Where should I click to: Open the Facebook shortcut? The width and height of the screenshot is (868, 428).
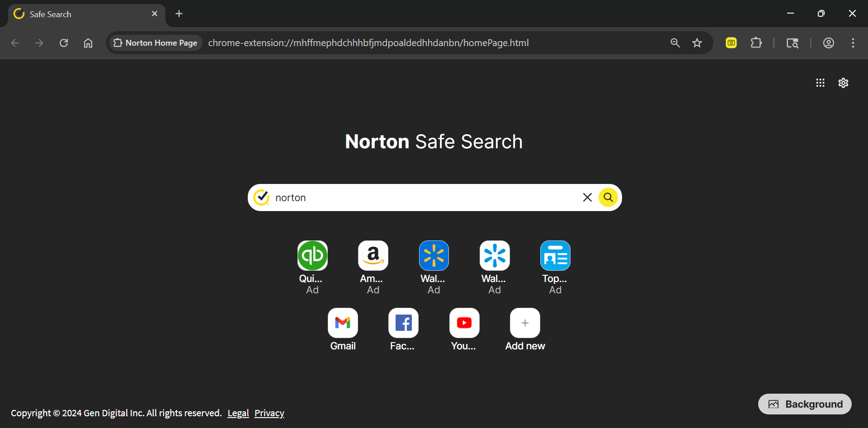point(403,323)
